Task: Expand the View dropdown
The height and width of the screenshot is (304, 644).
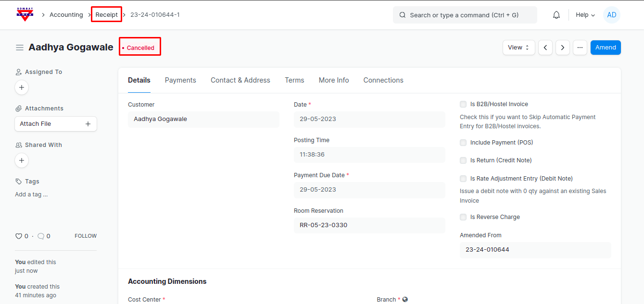Action: (x=518, y=48)
